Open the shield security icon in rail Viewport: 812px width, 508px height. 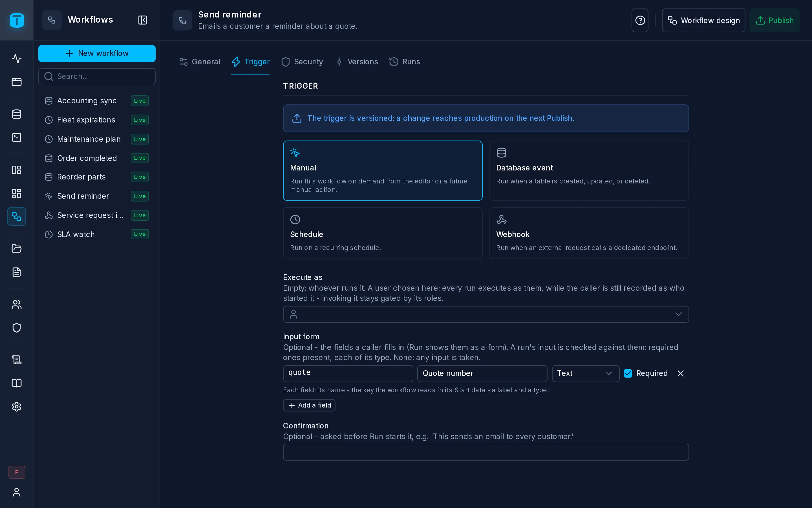(x=16, y=328)
